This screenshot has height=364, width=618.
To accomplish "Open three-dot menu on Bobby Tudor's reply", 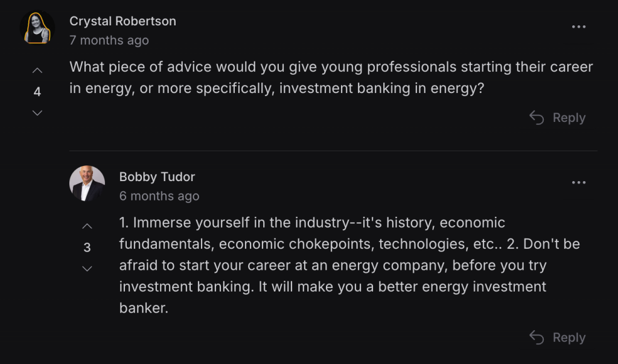I will (x=579, y=182).
